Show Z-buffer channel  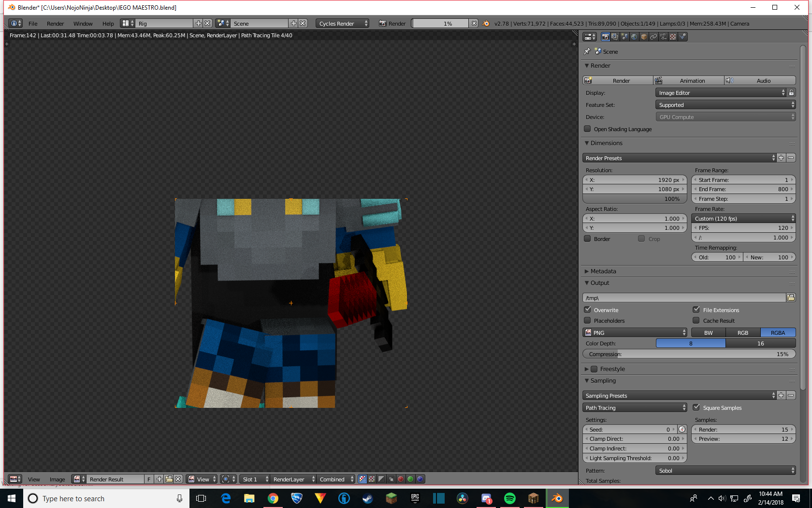click(x=391, y=479)
